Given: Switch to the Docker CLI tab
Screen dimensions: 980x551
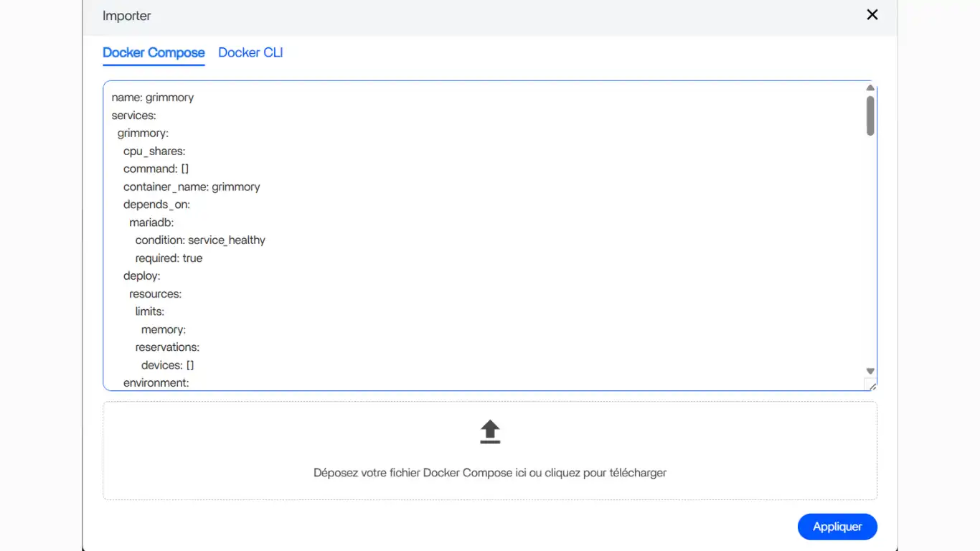Looking at the screenshot, I should tap(250, 52).
